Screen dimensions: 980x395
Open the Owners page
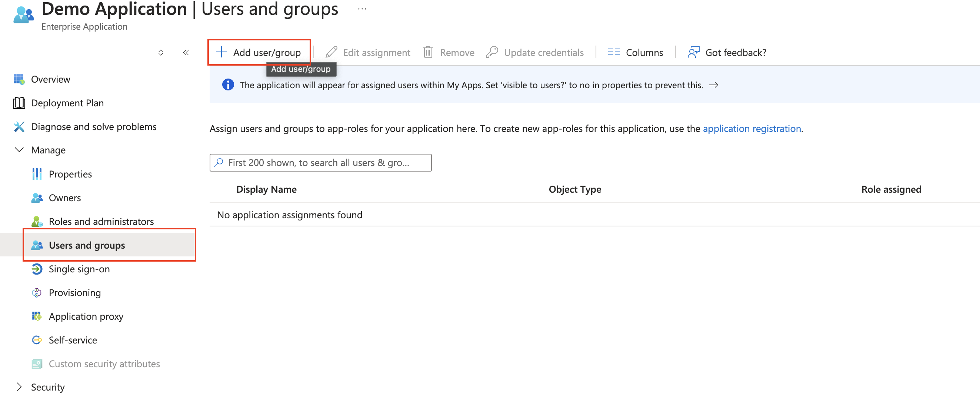pyautogui.click(x=65, y=198)
